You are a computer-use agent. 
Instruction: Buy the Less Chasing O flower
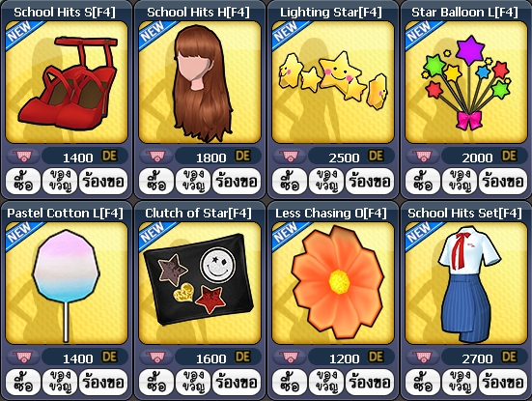[290, 383]
